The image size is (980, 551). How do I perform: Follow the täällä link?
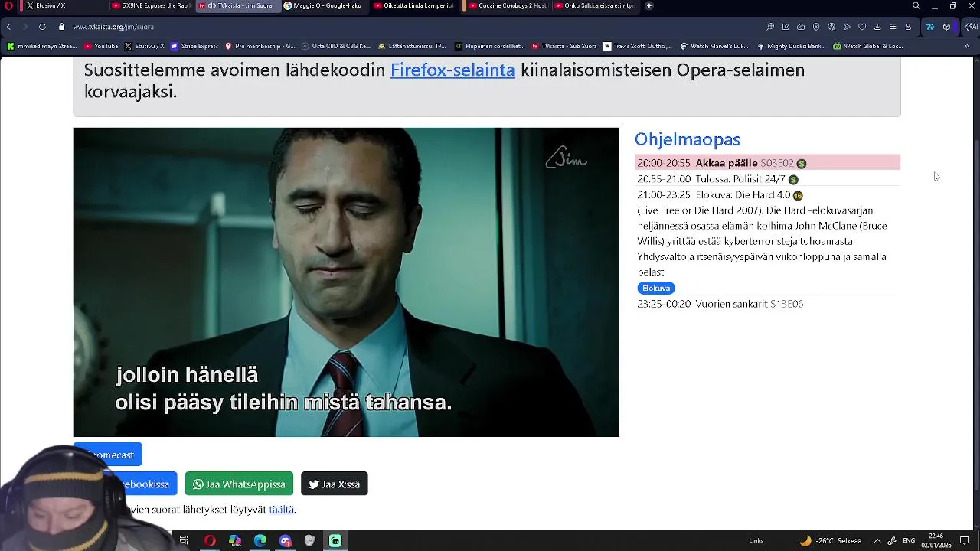coord(281,509)
